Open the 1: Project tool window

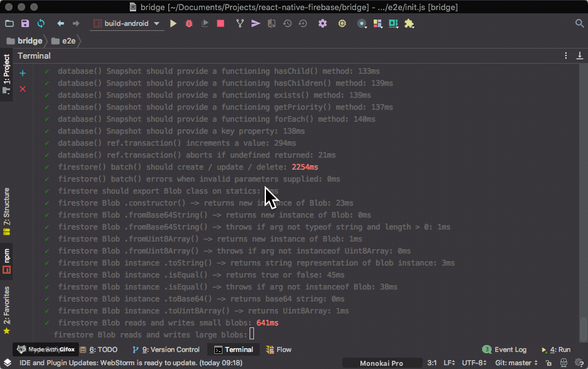(6, 74)
